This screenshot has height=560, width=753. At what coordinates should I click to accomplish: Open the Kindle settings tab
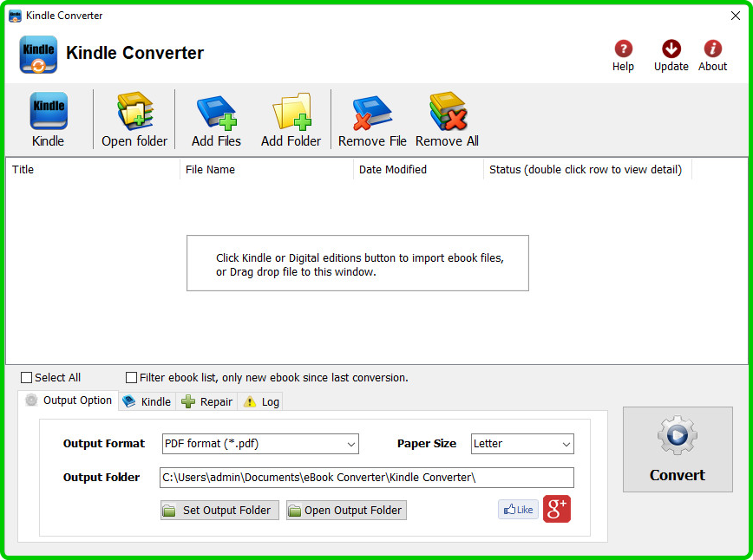pyautogui.click(x=147, y=401)
